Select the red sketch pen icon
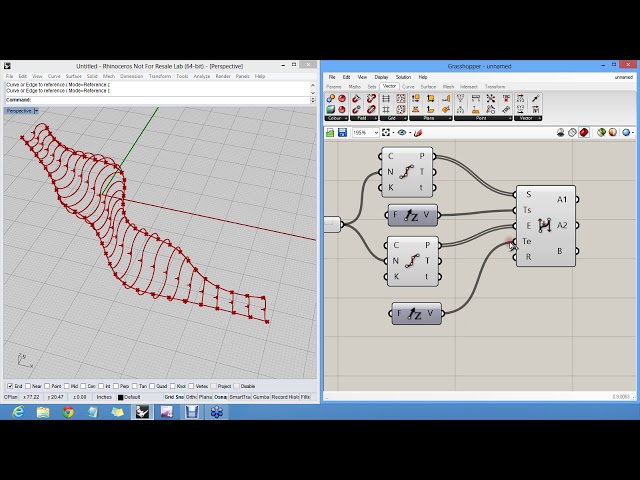Image resolution: width=640 pixels, height=480 pixels. pos(418,132)
